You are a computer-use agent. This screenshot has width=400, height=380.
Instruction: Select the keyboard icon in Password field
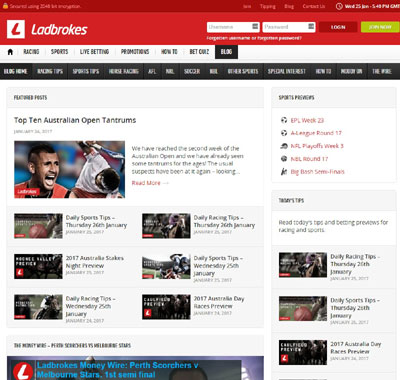click(x=311, y=26)
